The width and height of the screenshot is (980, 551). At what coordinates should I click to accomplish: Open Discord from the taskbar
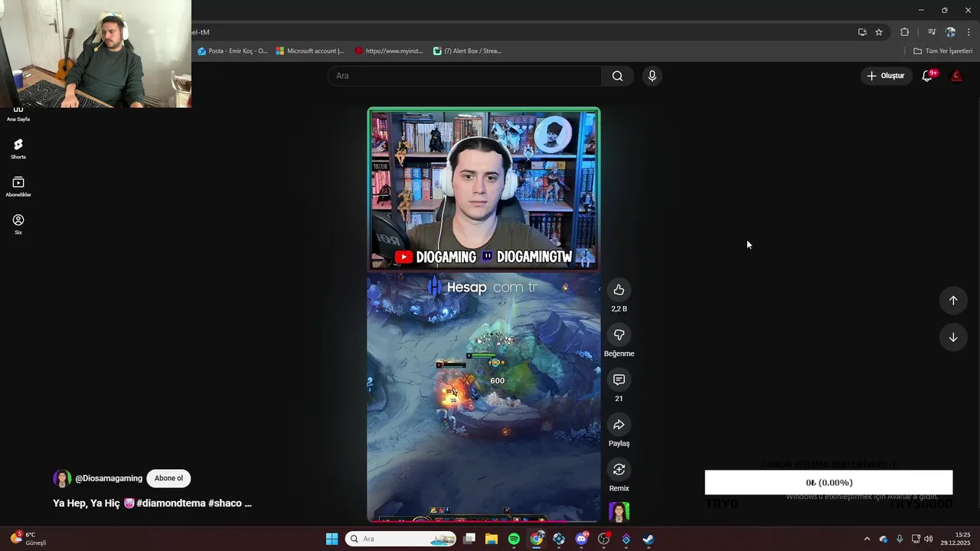pyautogui.click(x=581, y=539)
